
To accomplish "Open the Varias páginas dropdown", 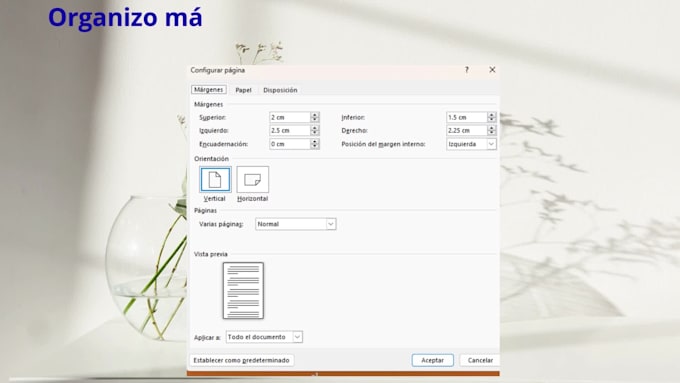I will [x=295, y=224].
